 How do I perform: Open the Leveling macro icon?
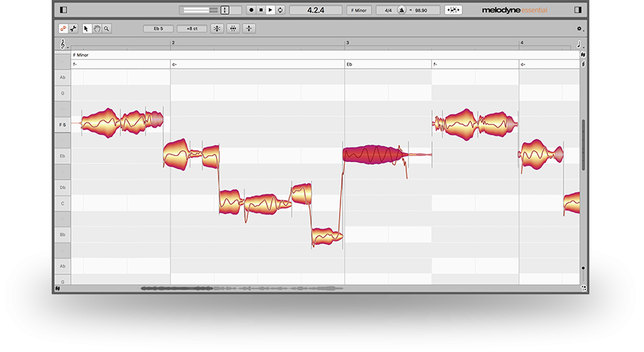[250, 28]
